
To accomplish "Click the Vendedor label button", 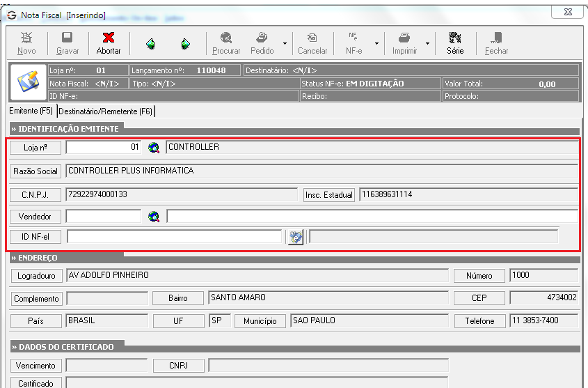I will [x=35, y=217].
